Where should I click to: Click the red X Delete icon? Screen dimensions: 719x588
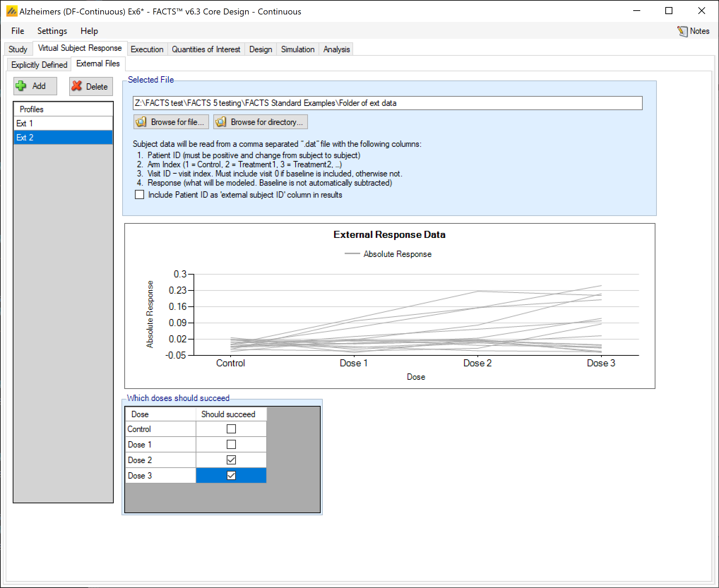pos(77,86)
